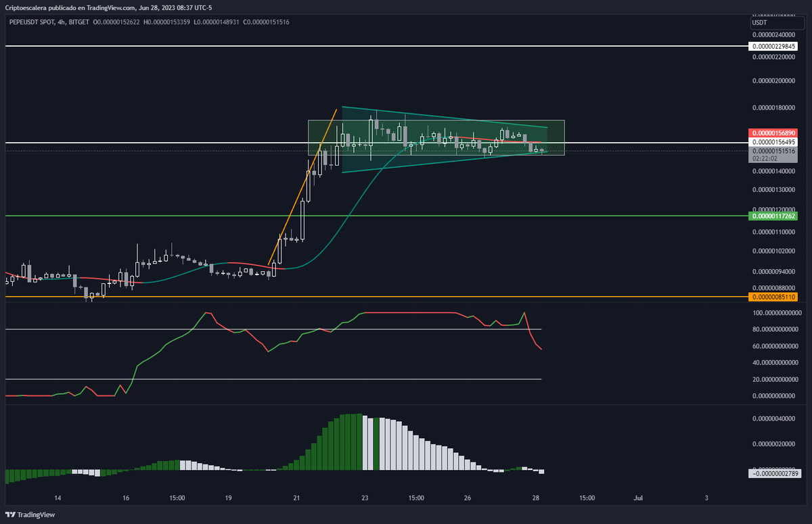Click the oscillator axis value 80.000000000000

(x=775, y=330)
